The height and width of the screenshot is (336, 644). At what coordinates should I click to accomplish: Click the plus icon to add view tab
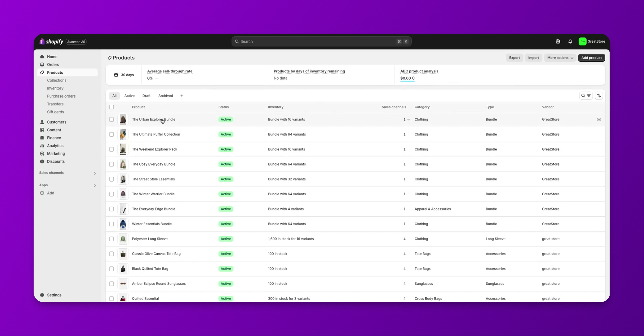tap(182, 96)
